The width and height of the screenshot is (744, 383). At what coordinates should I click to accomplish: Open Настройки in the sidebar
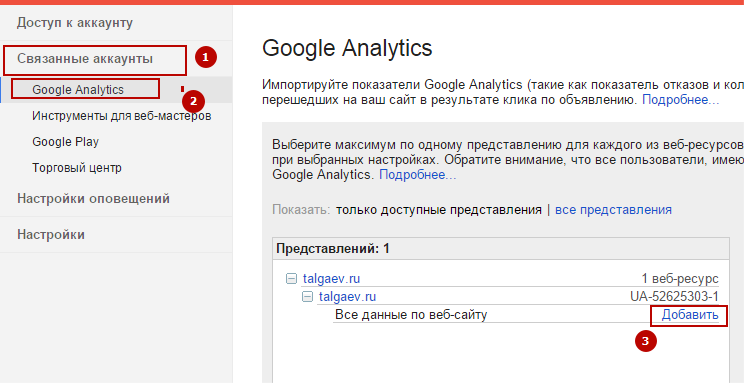[x=51, y=234]
